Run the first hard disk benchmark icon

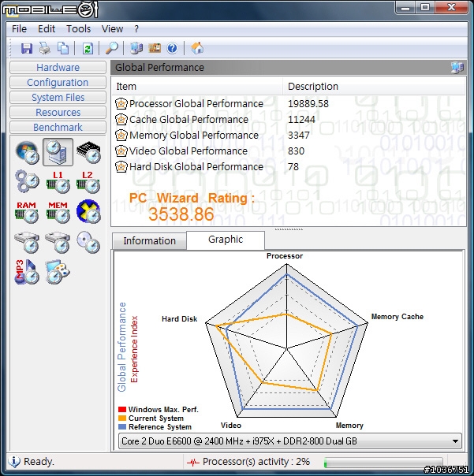(x=27, y=242)
